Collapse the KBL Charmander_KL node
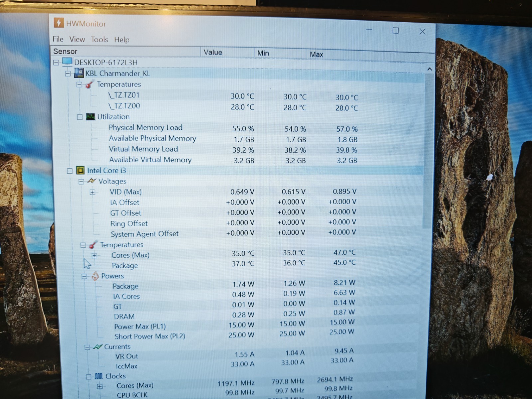The image size is (532, 399). [x=68, y=73]
